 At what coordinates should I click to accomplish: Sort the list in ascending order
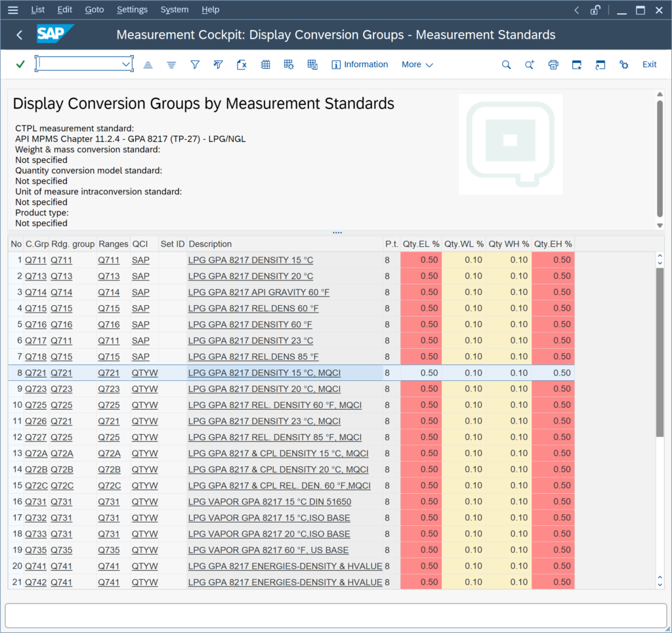tap(148, 65)
